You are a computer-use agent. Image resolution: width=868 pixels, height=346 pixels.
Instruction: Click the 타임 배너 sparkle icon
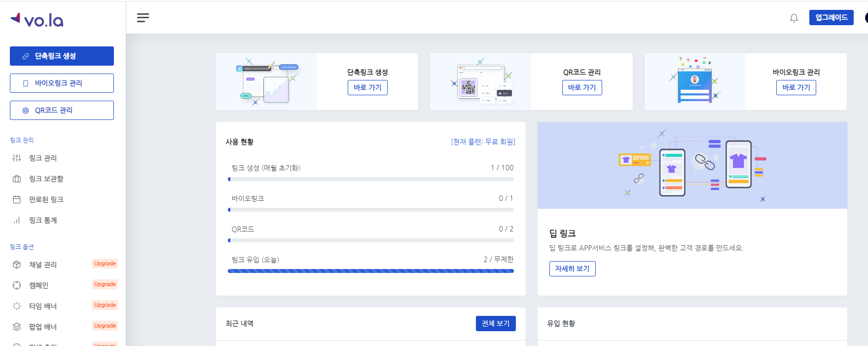[17, 306]
